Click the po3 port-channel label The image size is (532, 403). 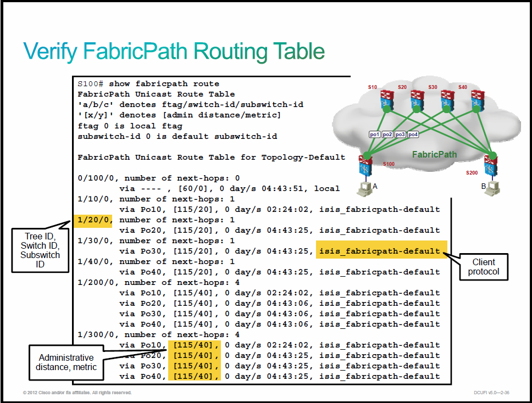tap(400, 135)
